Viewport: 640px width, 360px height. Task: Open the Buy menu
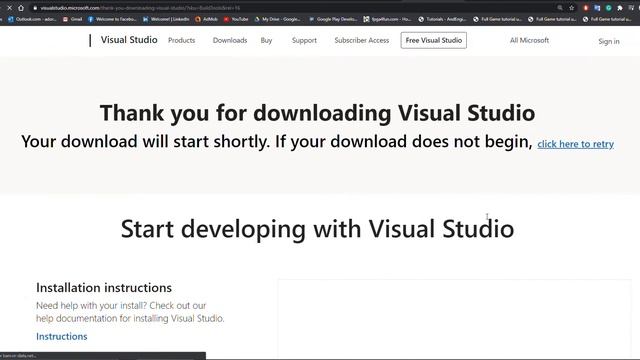click(266, 40)
